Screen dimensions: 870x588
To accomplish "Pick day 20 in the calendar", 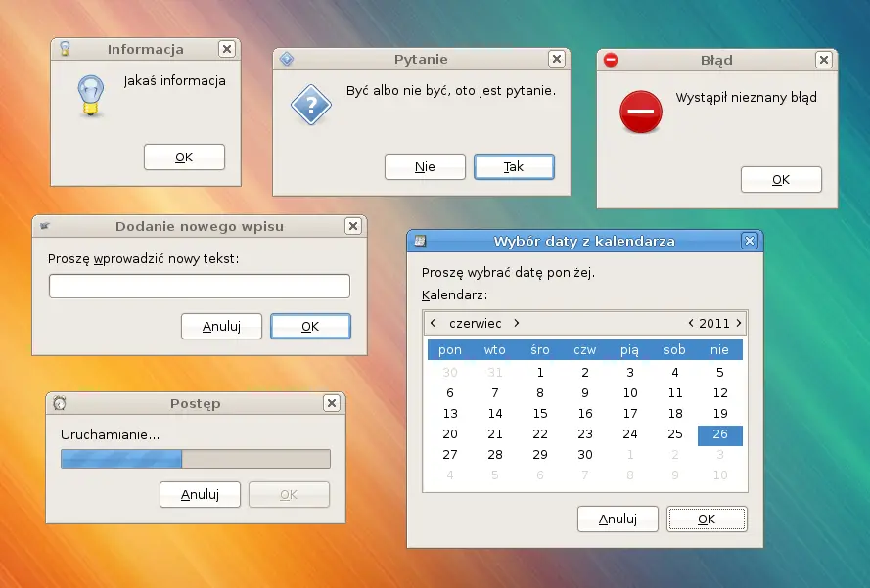I will click(450, 434).
